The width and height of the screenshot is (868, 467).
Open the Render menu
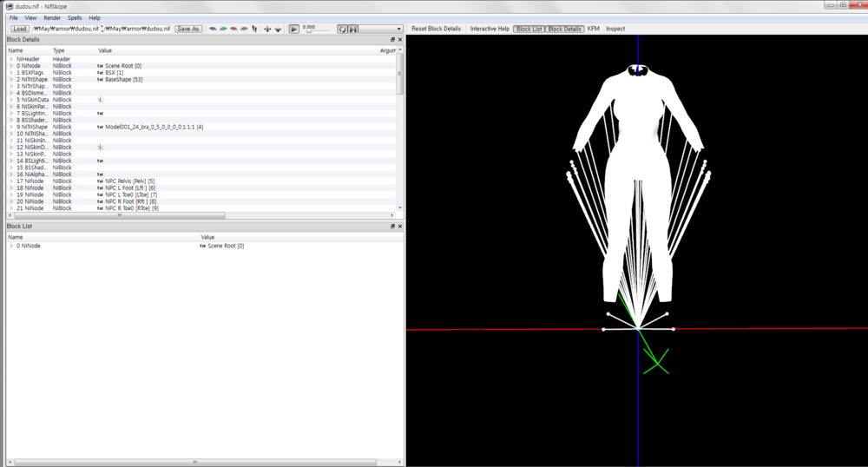pos(52,17)
